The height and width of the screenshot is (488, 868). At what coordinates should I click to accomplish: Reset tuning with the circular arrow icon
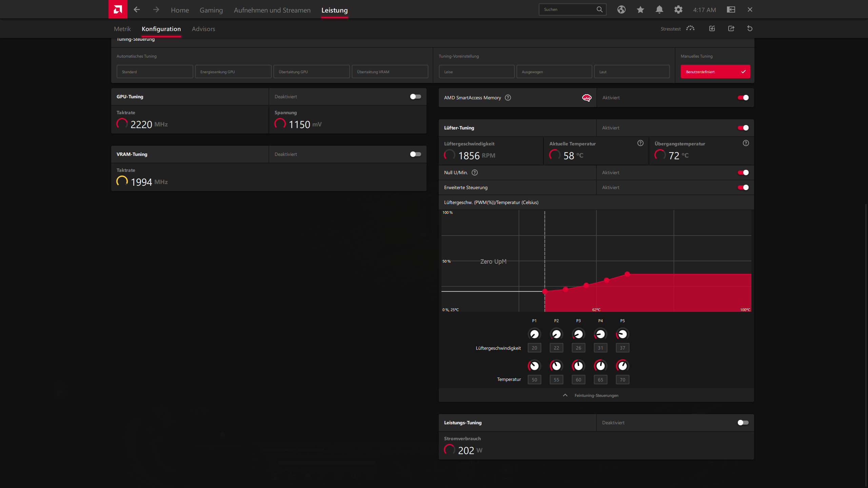750,28
